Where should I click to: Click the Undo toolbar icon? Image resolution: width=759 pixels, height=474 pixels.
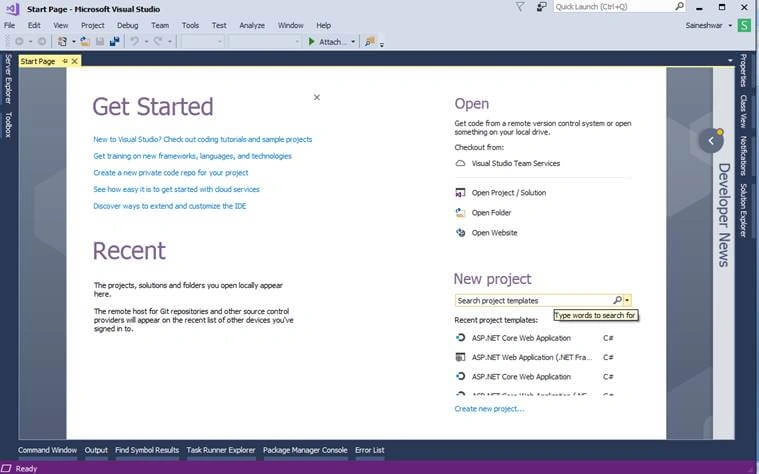pyautogui.click(x=135, y=42)
